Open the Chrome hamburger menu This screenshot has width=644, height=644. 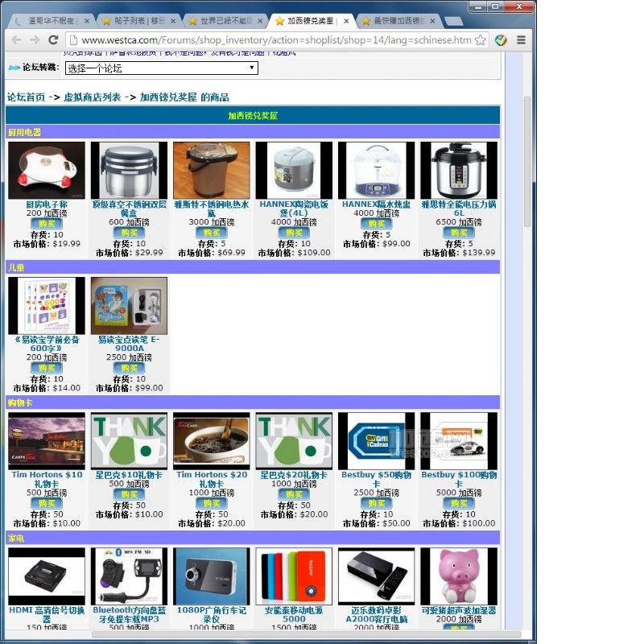(x=521, y=39)
